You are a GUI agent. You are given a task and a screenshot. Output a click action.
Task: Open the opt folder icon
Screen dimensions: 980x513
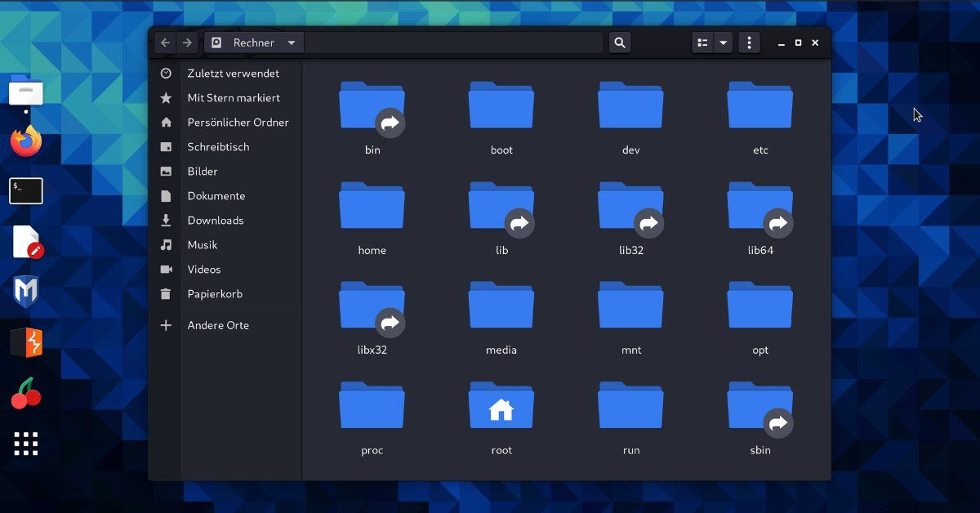pos(760,306)
